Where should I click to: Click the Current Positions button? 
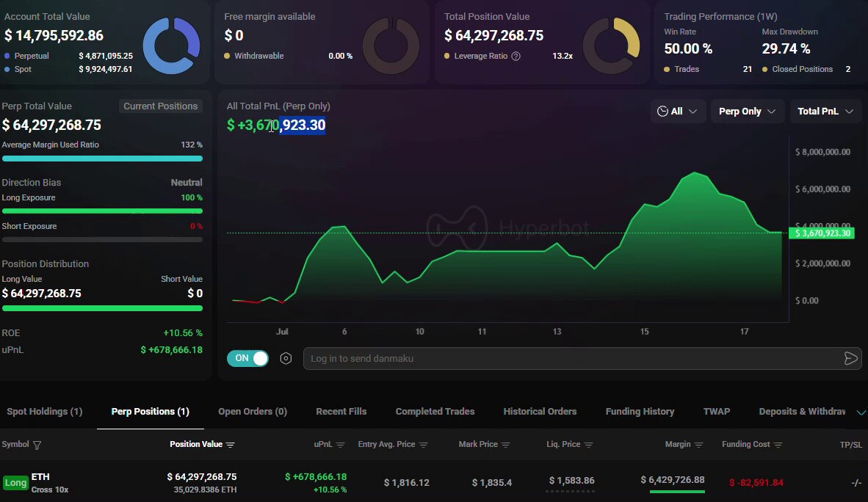coord(161,106)
